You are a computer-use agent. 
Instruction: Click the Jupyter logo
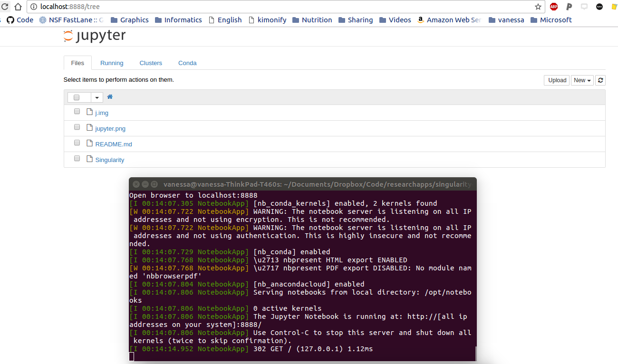95,36
